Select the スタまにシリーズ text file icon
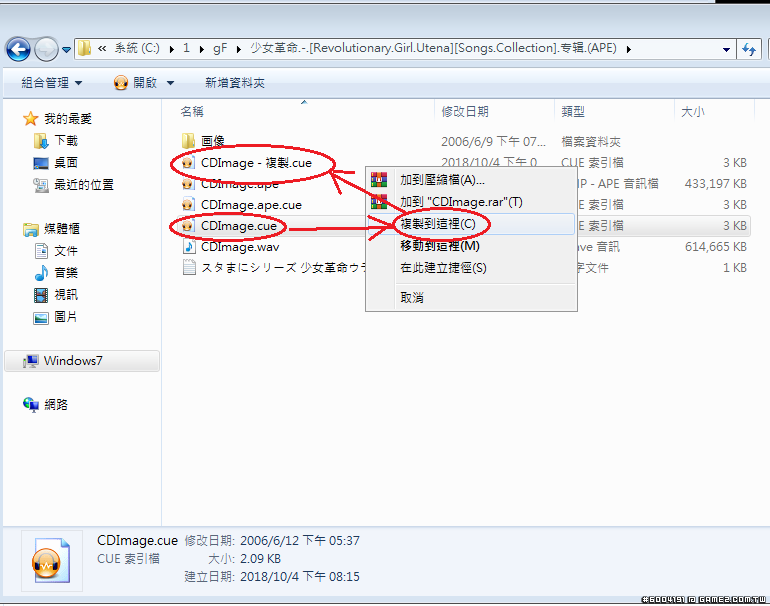Screen dimensions: 770x606 187,268
